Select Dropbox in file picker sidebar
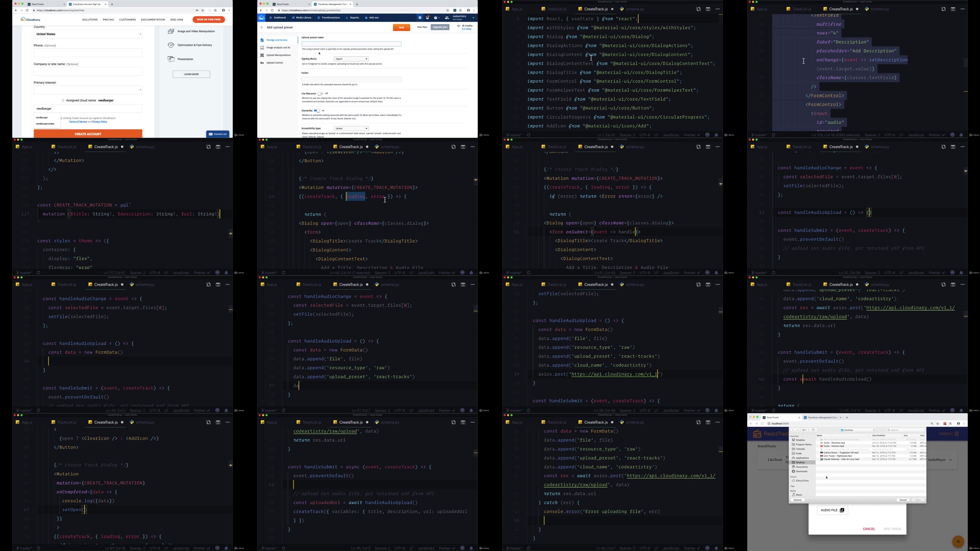 point(798,440)
